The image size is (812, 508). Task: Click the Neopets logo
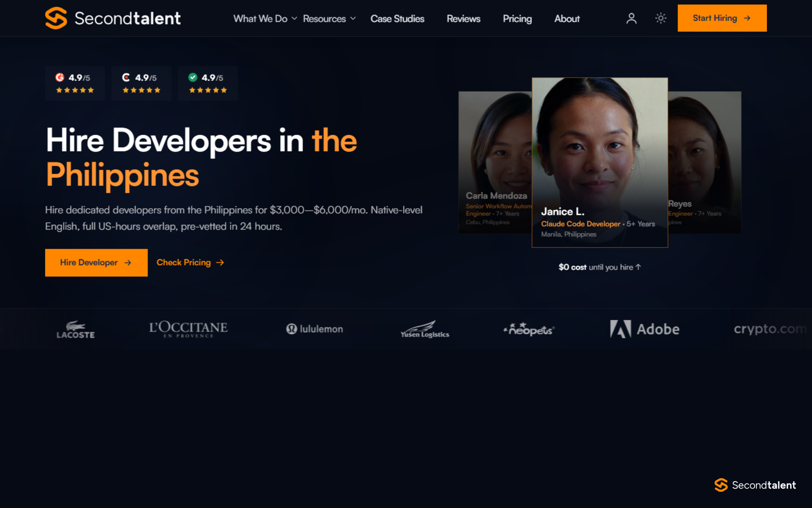click(x=529, y=329)
